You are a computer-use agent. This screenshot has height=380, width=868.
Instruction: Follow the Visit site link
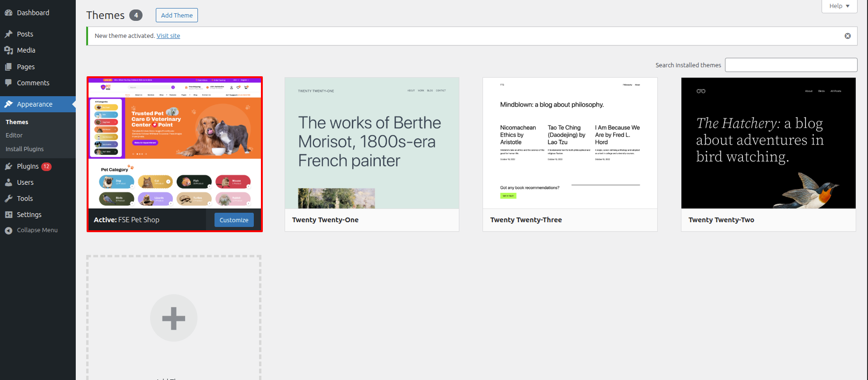pos(168,36)
